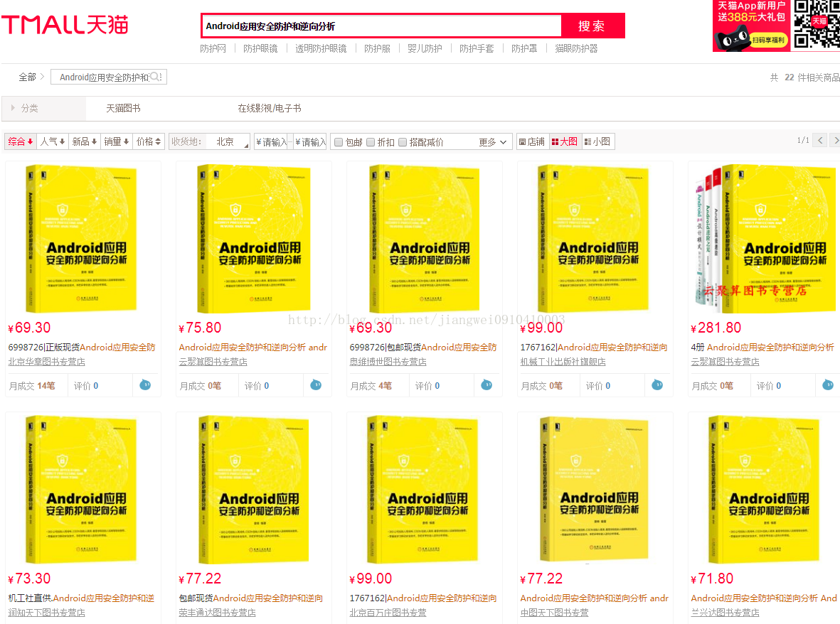Open Wangwang chat for 奥维博世图书专营店 listing
840x624 pixels.
(x=487, y=384)
